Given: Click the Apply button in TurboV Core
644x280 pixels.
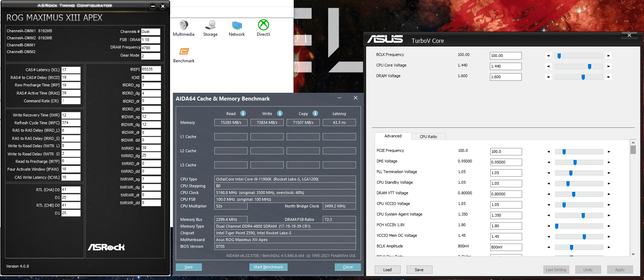Looking at the screenshot, I should [x=620, y=270].
